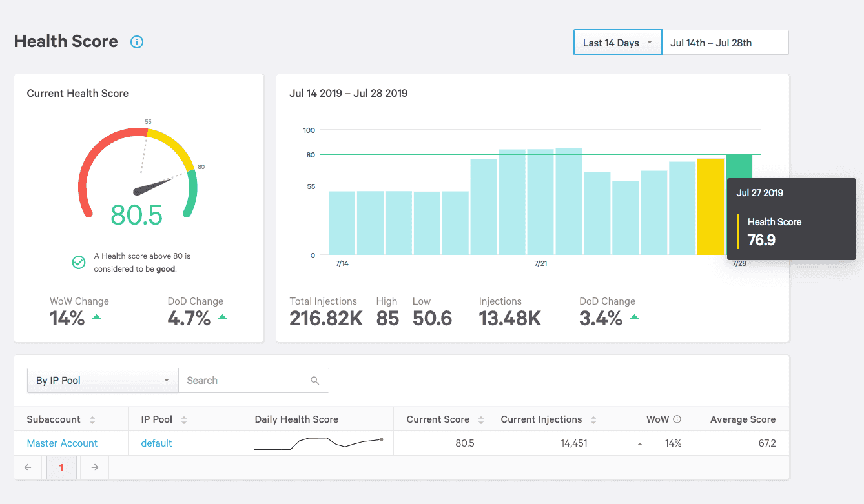Sort by Current Score column arrows

[481, 420]
